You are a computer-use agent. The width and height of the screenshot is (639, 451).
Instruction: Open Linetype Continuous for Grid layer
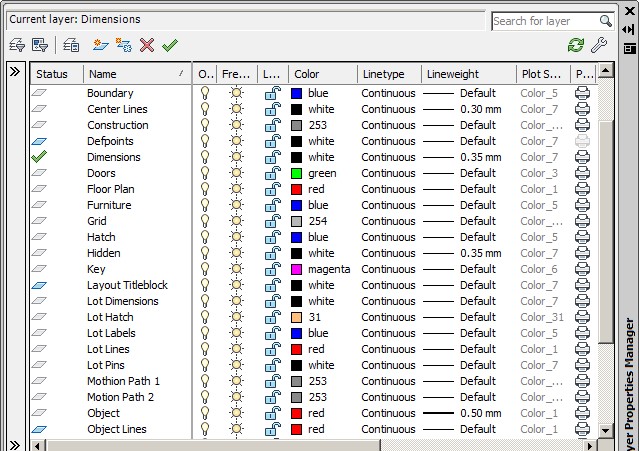[388, 221]
